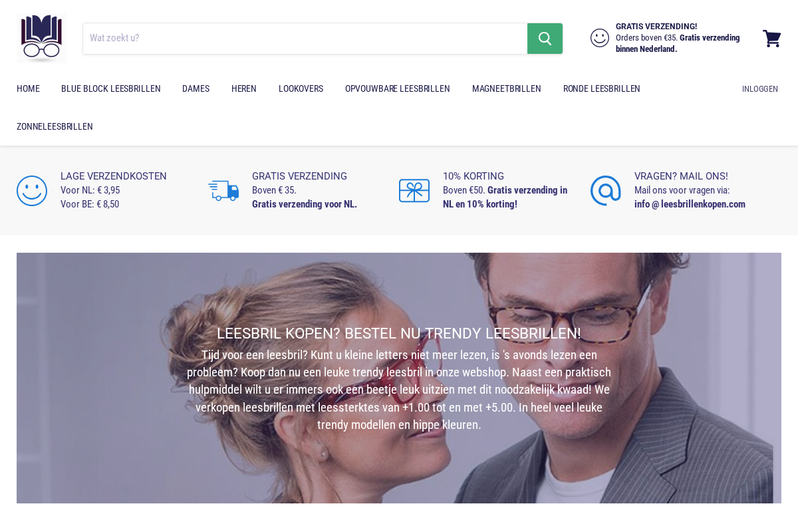Open the shopping cart icon
Screen dimensions: 798x532
coord(771,39)
